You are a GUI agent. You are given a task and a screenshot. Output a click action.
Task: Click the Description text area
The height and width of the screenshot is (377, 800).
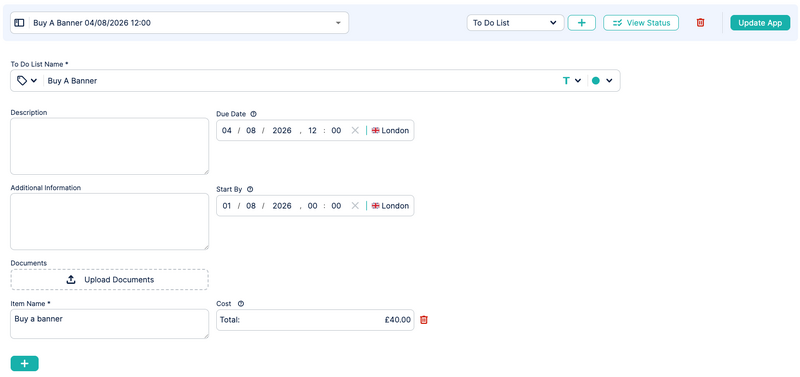110,146
